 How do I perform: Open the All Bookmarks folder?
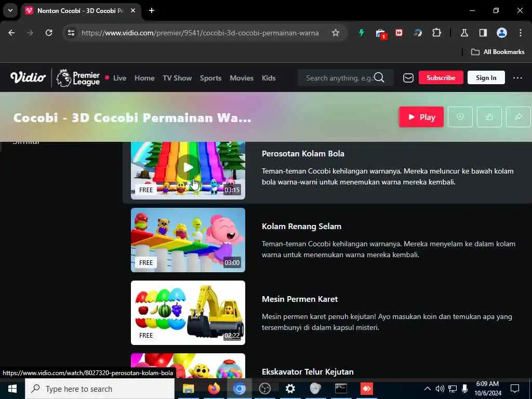pos(498,52)
